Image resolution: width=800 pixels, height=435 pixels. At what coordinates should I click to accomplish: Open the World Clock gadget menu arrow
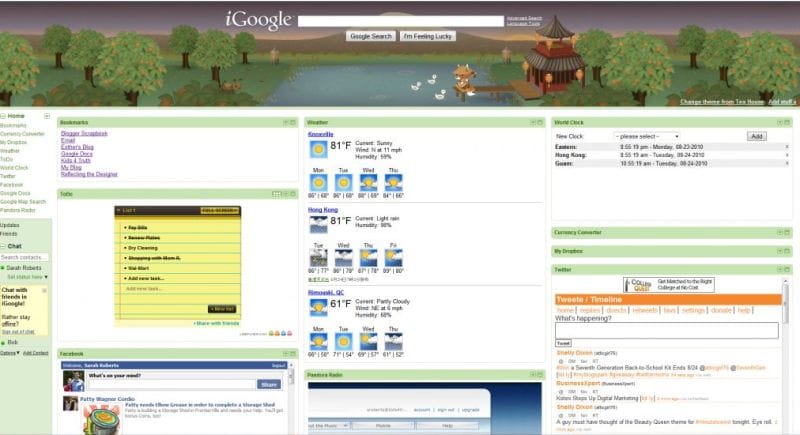pos(780,122)
